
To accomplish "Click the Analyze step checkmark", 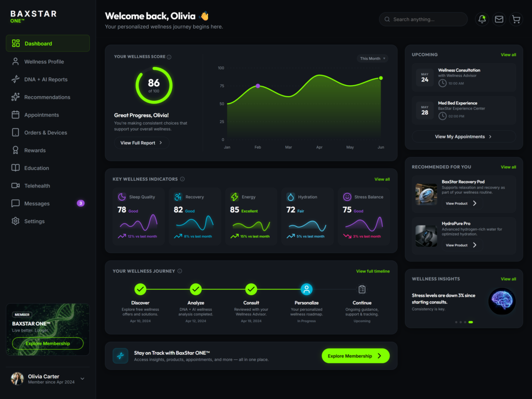I will coord(196,289).
